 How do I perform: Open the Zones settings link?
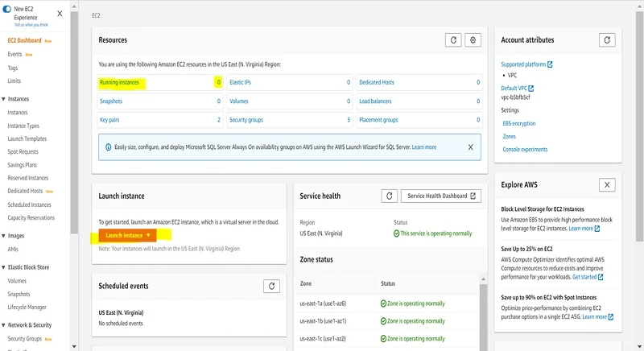click(509, 136)
